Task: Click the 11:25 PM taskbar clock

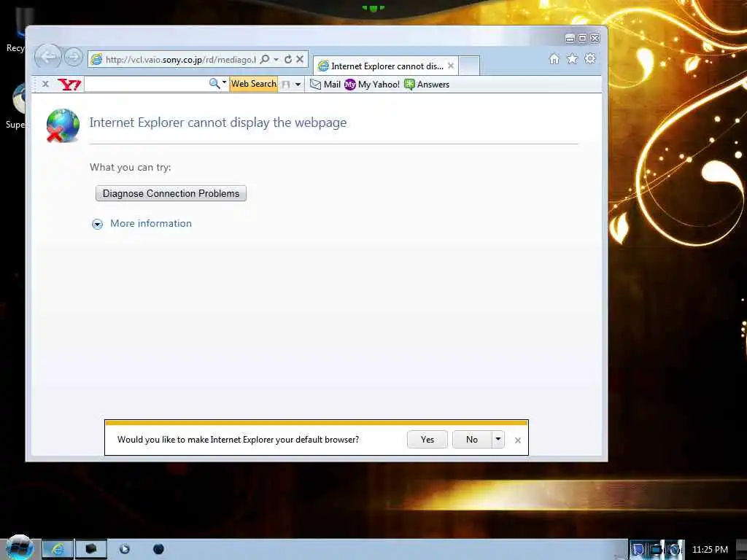Action: pos(710,550)
